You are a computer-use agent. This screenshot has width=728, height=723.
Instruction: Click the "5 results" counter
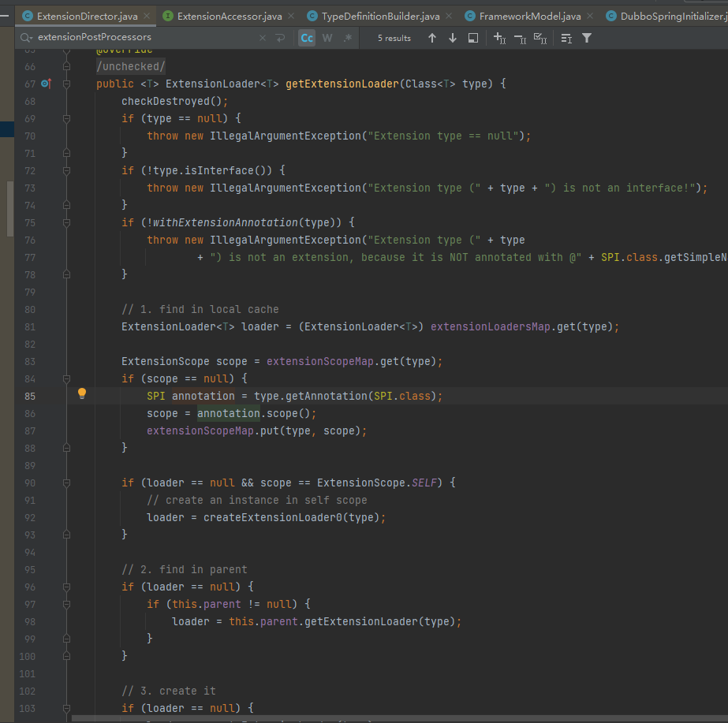tap(394, 38)
